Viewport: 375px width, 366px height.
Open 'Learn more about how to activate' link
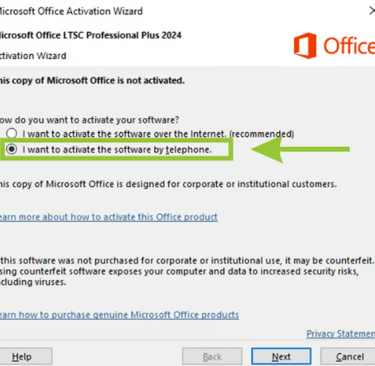pos(109,217)
